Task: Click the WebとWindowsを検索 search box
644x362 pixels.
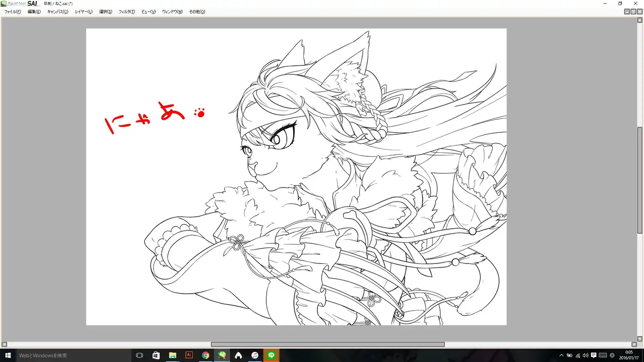Action: tap(73, 355)
